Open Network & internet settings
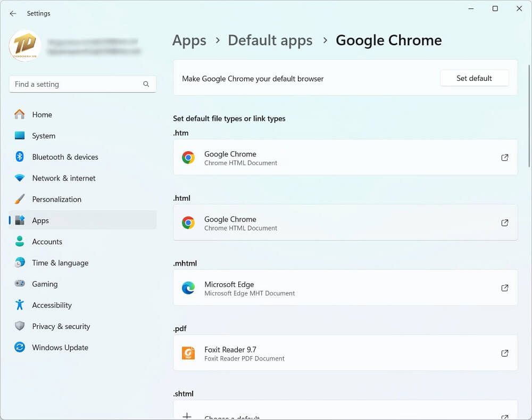Image resolution: width=532 pixels, height=420 pixels. pyautogui.click(x=82, y=178)
